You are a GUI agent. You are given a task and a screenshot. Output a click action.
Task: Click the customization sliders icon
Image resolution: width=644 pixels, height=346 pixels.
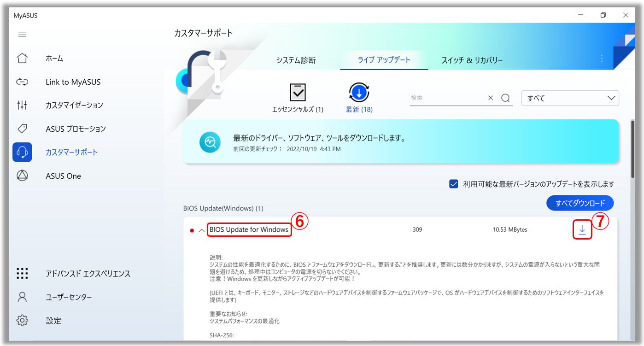click(x=22, y=106)
